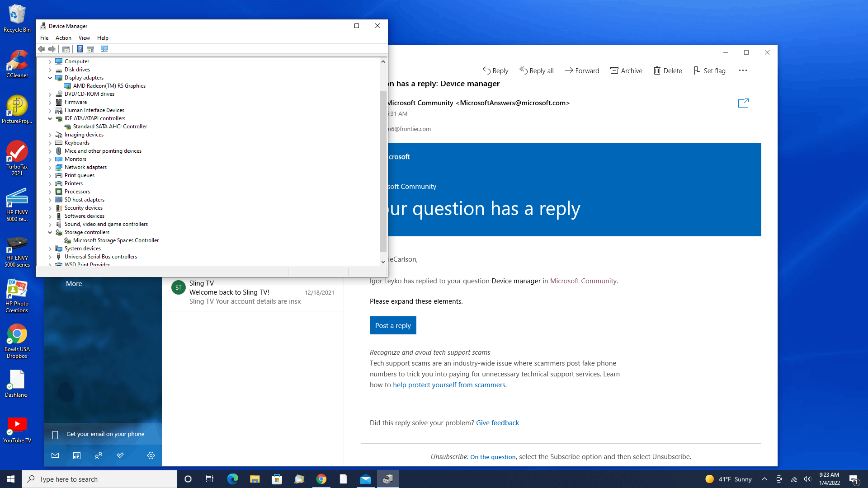Open the View menu
The height and width of the screenshot is (488, 868).
coord(84,38)
